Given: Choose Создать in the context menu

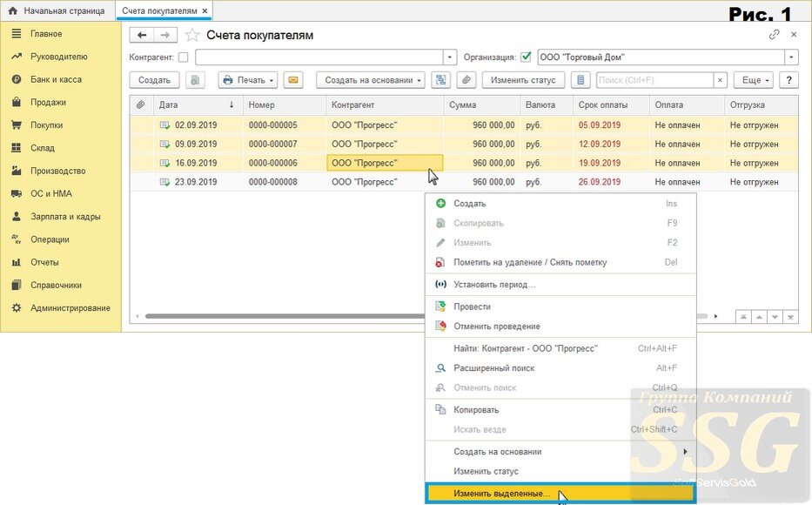Looking at the screenshot, I should click(560, 204).
